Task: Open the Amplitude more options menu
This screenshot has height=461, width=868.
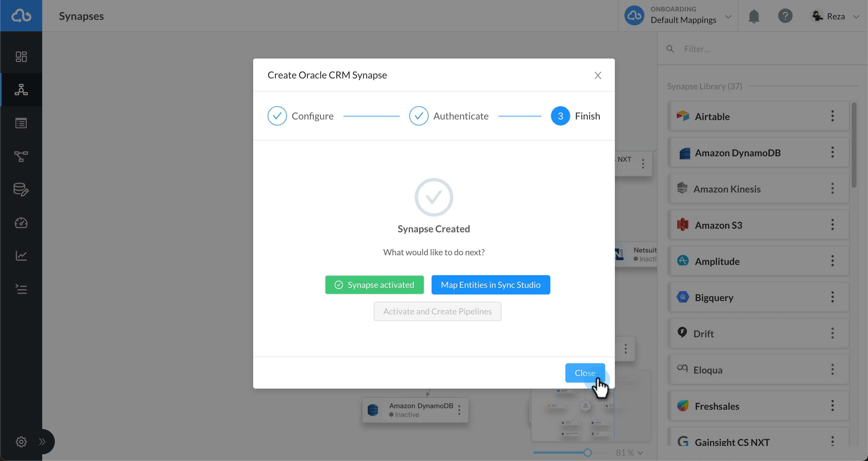Action: [832, 261]
